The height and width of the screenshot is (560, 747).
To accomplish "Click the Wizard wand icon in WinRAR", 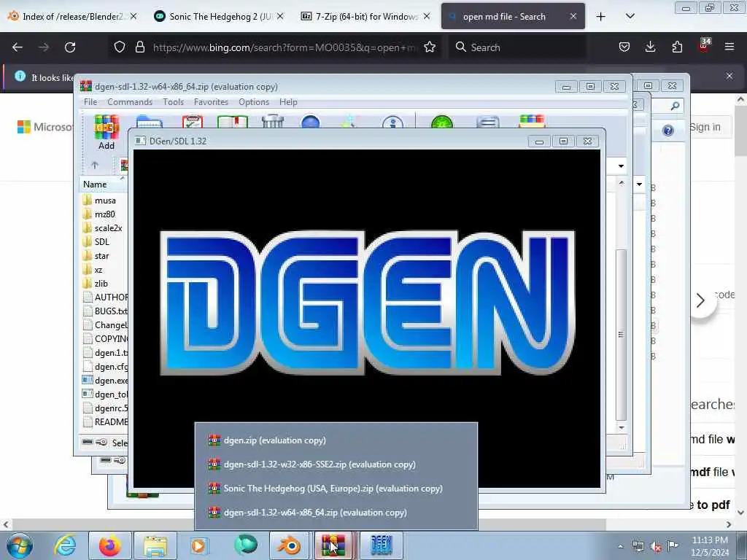I will point(349,122).
